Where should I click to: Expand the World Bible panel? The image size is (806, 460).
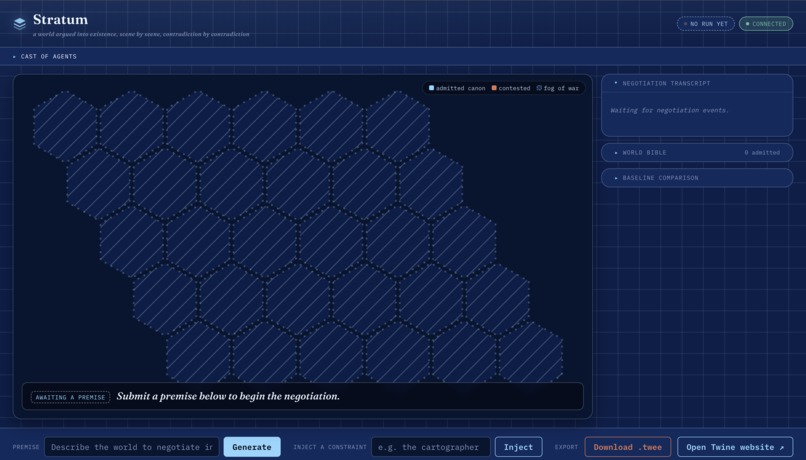[x=697, y=153]
